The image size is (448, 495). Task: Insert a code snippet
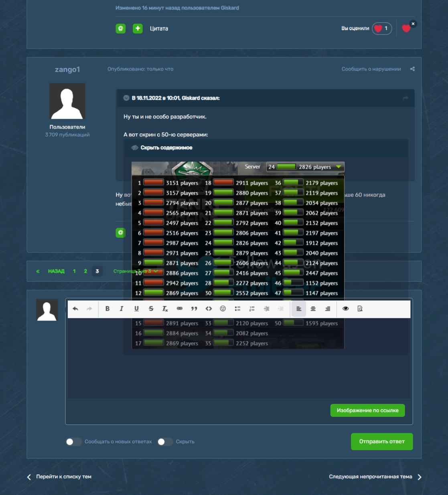click(209, 309)
